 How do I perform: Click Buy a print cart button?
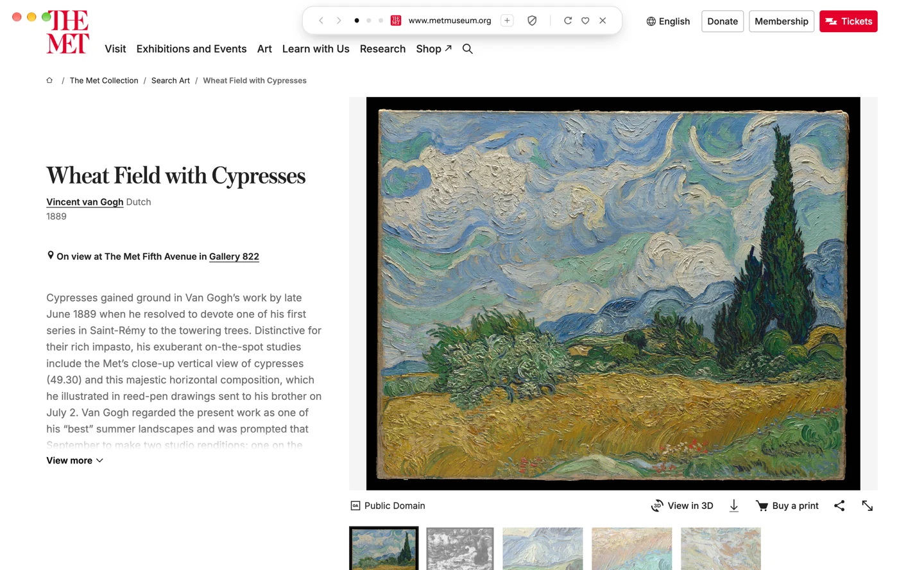pyautogui.click(x=787, y=506)
